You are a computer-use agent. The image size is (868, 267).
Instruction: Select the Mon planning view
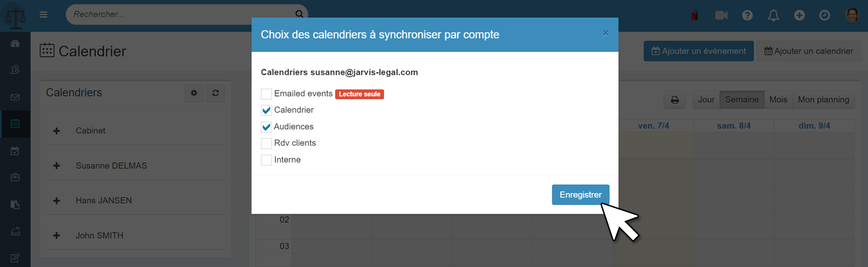coord(823,100)
